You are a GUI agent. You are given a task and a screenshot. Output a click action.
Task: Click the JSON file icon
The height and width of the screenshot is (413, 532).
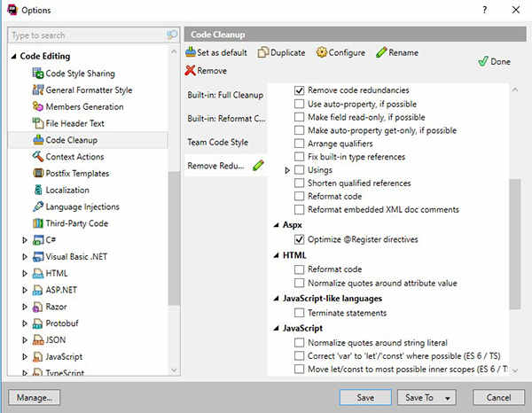coord(38,340)
